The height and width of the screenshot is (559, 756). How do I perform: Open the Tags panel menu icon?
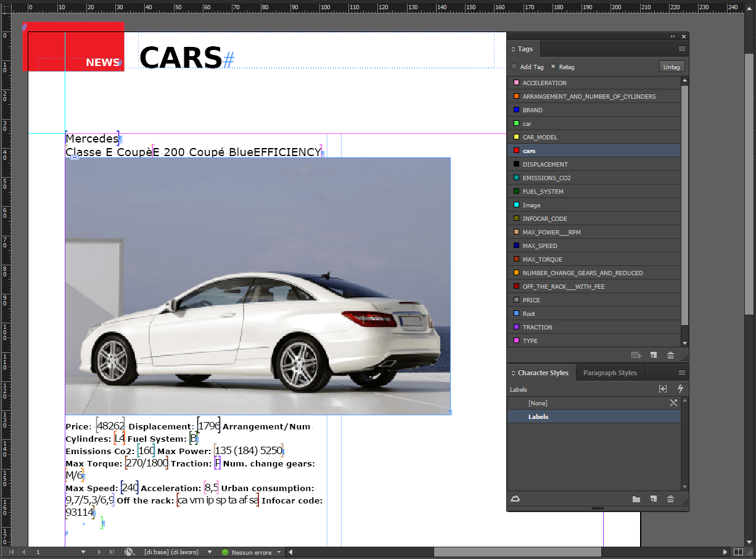(x=682, y=48)
